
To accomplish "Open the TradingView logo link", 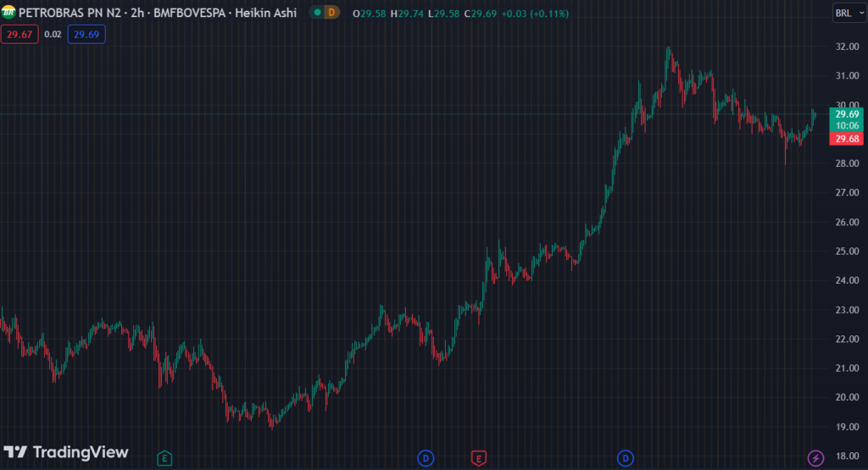I will coord(66,452).
